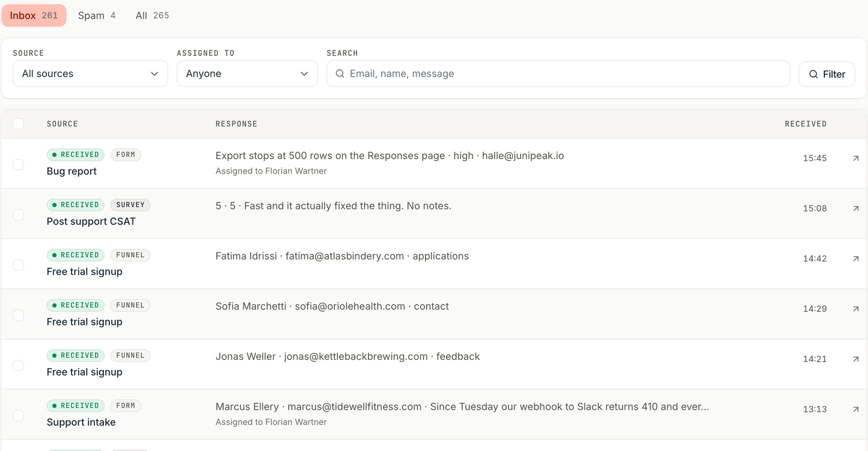Switch to the All tab
Viewport: 868px width, 451px height.
(x=152, y=16)
